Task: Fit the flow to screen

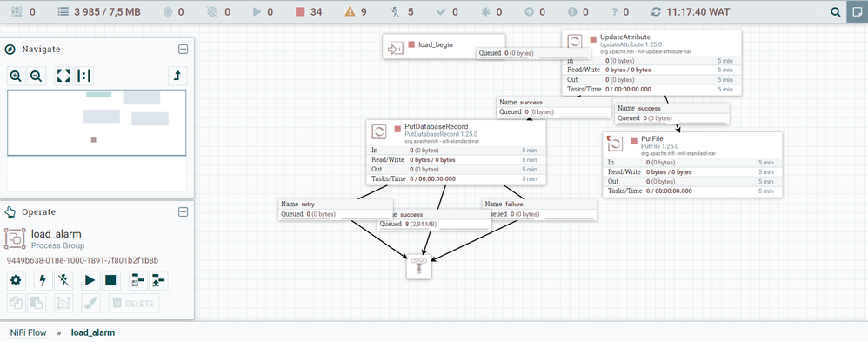Action: (x=63, y=76)
